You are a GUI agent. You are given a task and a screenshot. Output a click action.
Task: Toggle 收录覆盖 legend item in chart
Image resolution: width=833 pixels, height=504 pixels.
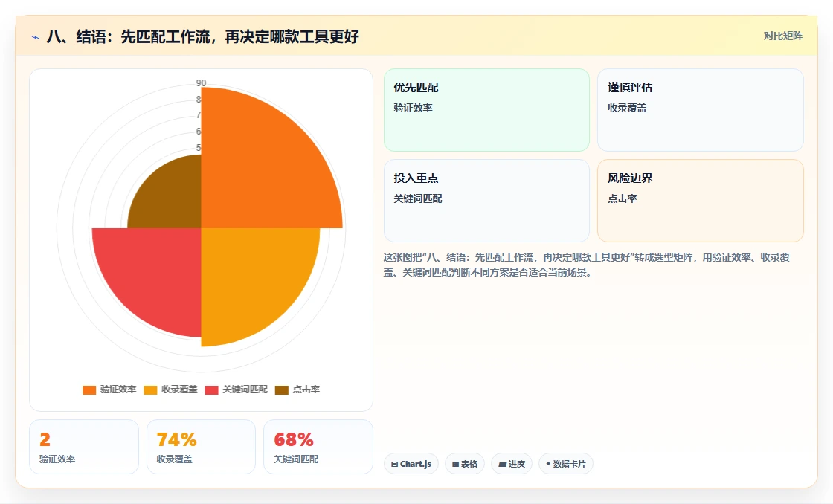click(x=170, y=390)
